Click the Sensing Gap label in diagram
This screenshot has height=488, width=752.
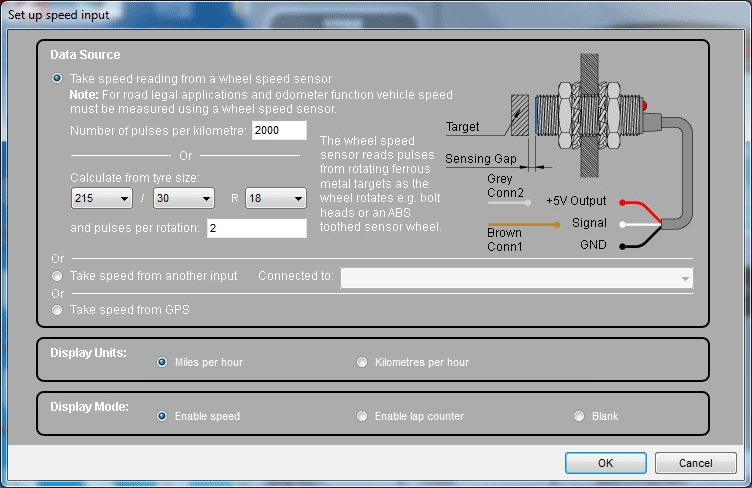(x=481, y=159)
